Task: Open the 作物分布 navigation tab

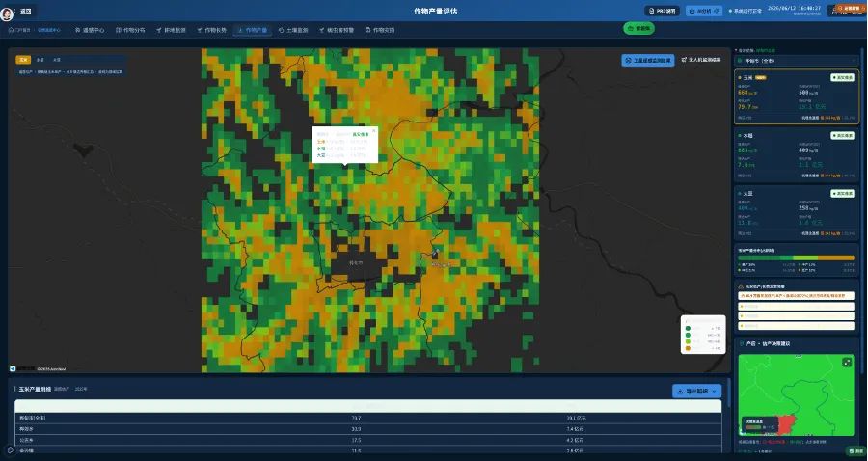Action: pos(130,30)
